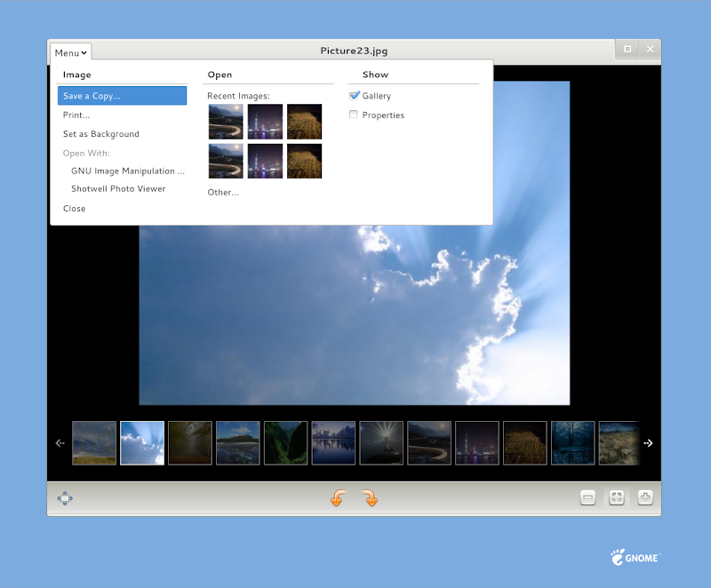Click 'Other...' to browse for images
The image size is (711, 588).
(223, 193)
